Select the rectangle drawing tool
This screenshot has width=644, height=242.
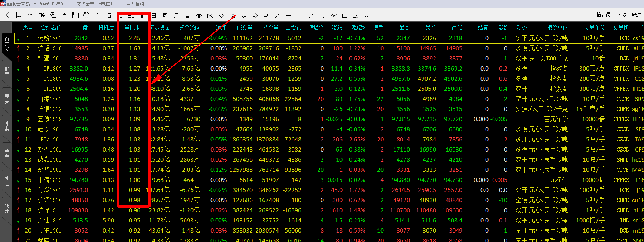coord(345,16)
